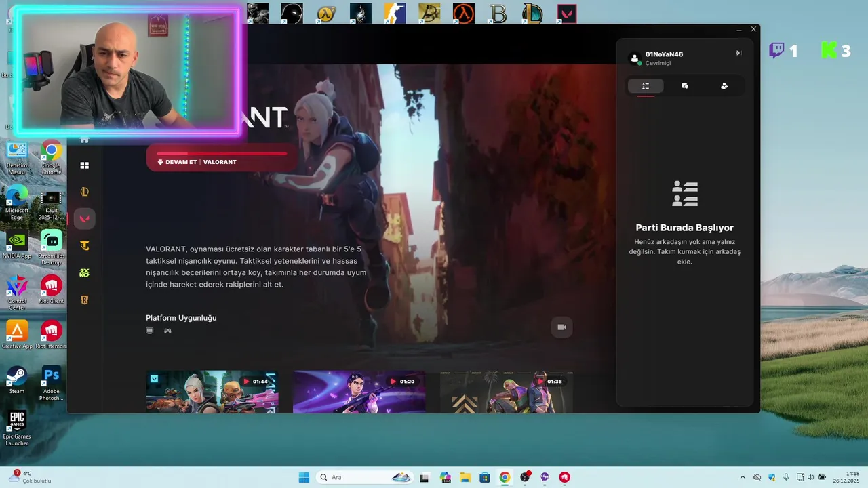
Task: Select VALORANT icon in Riot sidebar
Action: point(85,219)
